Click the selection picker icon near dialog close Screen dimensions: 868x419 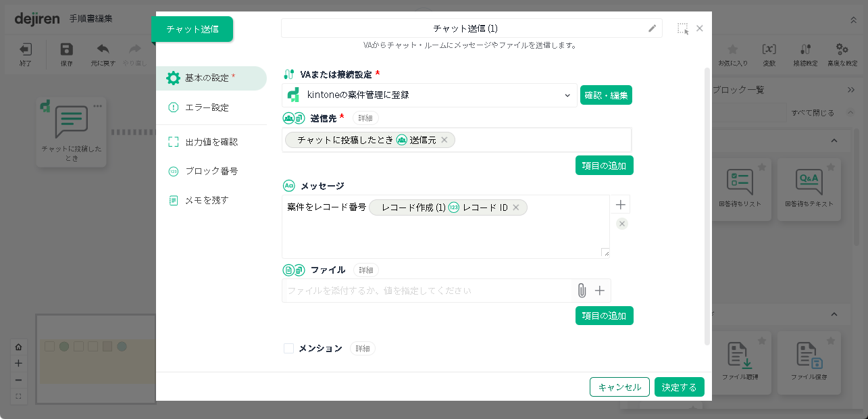[x=683, y=29]
